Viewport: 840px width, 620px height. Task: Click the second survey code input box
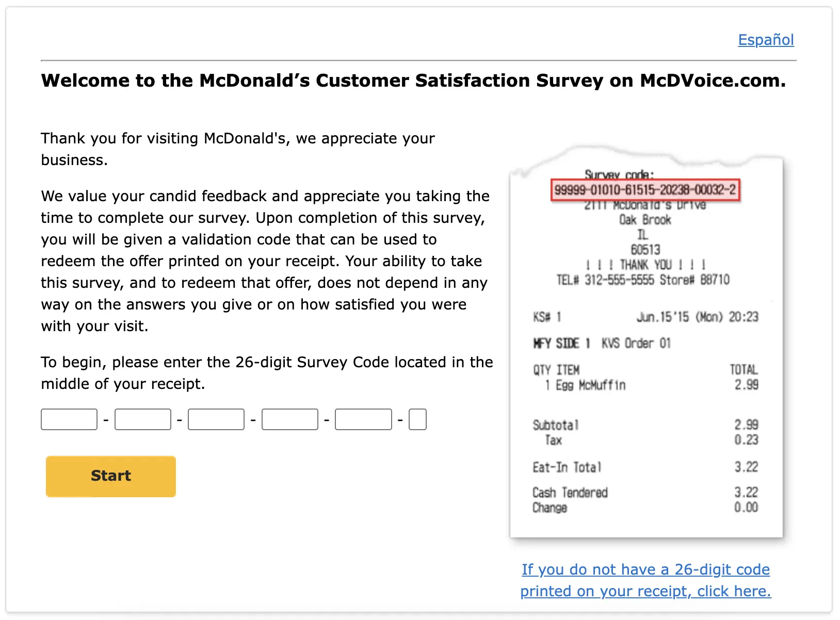tap(142, 419)
